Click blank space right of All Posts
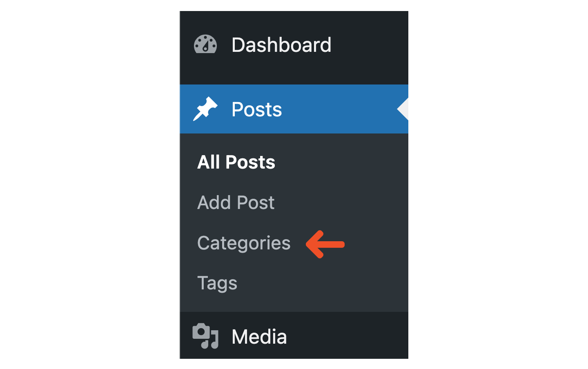Screen dimensions: 588x369 coord(341,162)
